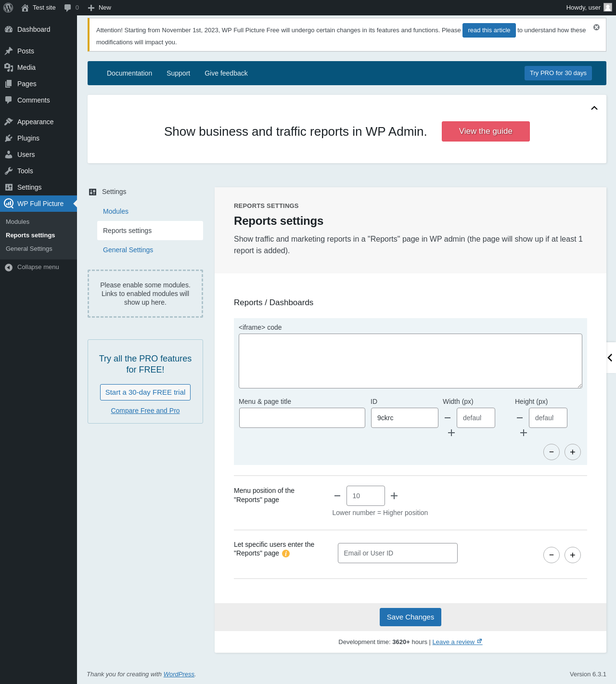
Task: Dismiss the attention notice
Action: [x=596, y=27]
